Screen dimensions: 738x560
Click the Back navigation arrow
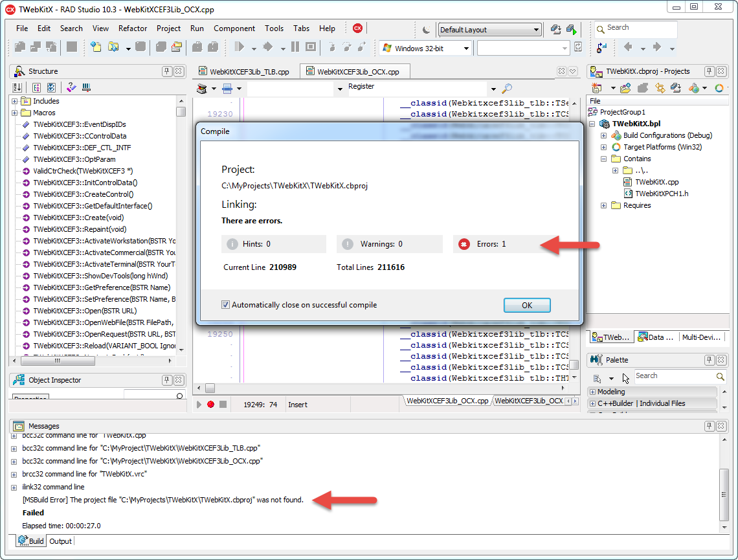[627, 47]
